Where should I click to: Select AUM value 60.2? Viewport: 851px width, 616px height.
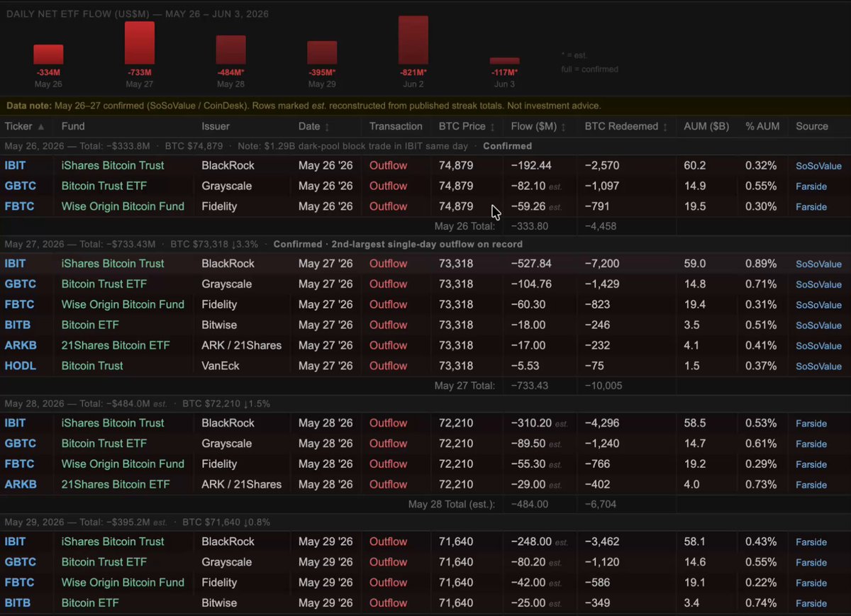point(695,165)
